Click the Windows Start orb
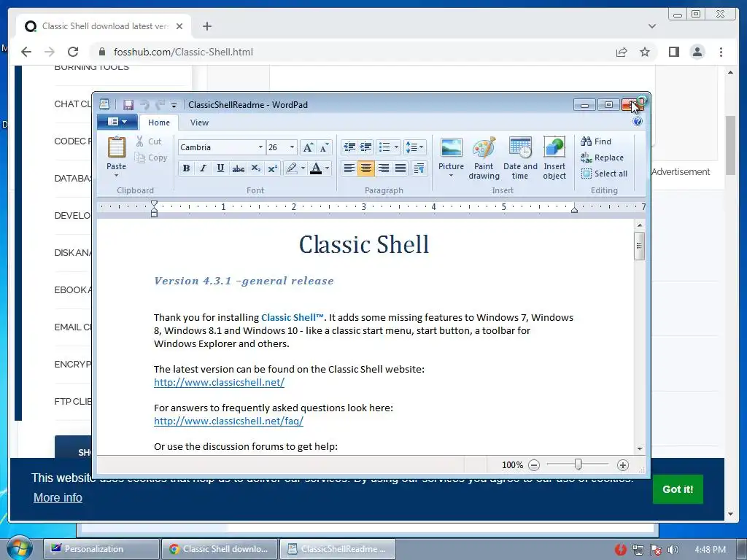The image size is (747, 560). point(18,548)
